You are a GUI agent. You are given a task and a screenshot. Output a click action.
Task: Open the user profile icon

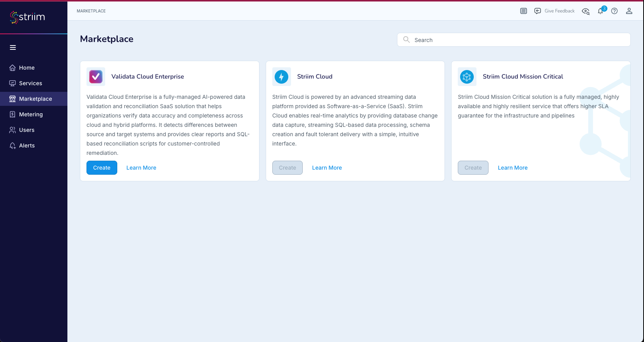[x=629, y=11]
